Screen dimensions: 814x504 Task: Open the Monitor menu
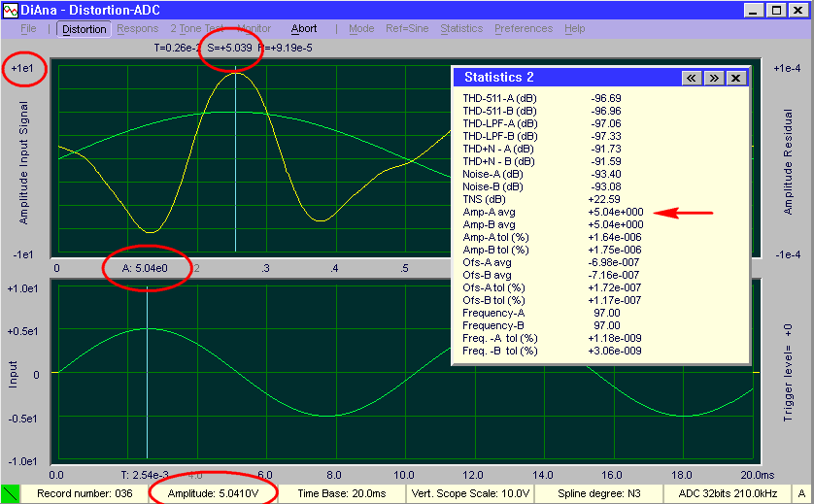tap(254, 28)
